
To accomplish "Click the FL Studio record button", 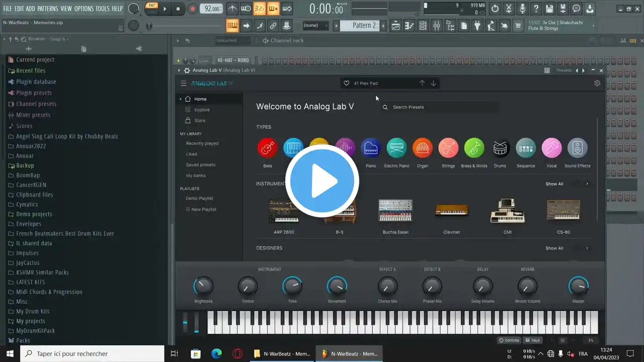I will point(192,9).
